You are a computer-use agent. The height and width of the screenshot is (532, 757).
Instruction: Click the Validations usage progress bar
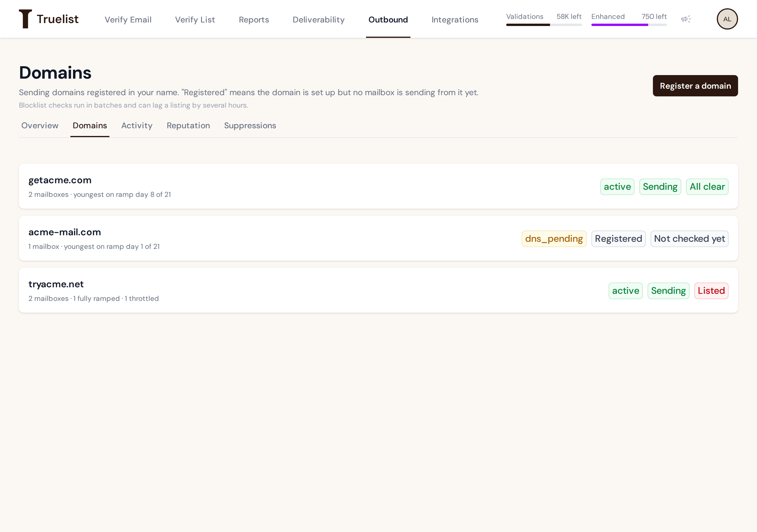(x=544, y=25)
